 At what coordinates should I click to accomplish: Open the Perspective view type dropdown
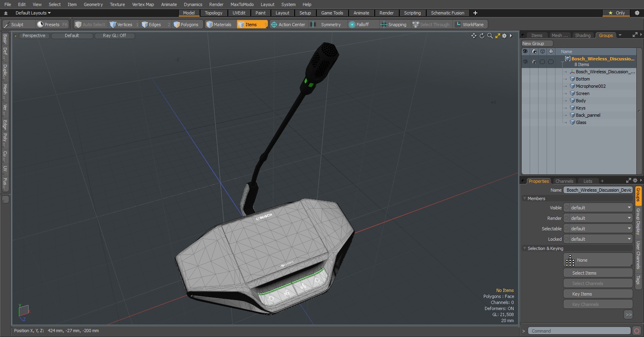click(34, 36)
